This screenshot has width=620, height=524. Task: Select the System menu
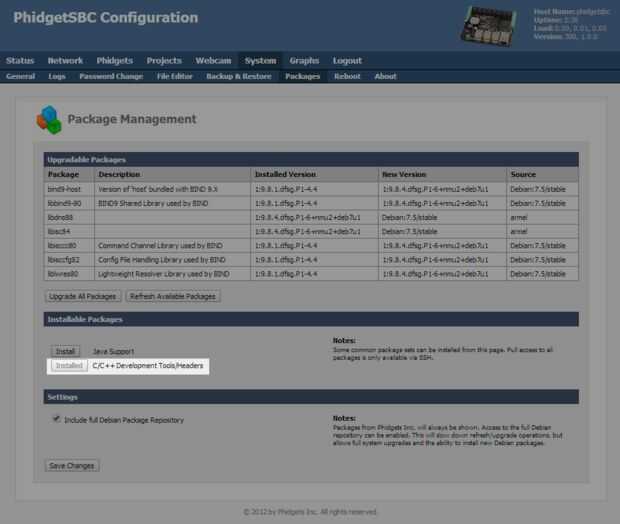tap(260, 61)
